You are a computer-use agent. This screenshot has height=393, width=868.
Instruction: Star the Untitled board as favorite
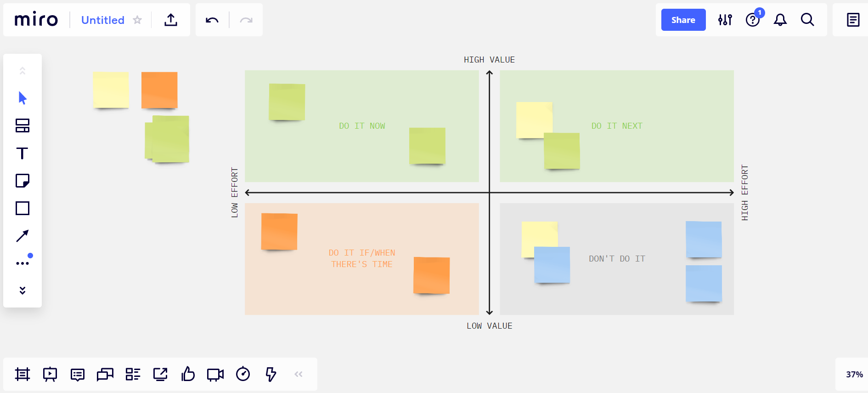pos(137,20)
